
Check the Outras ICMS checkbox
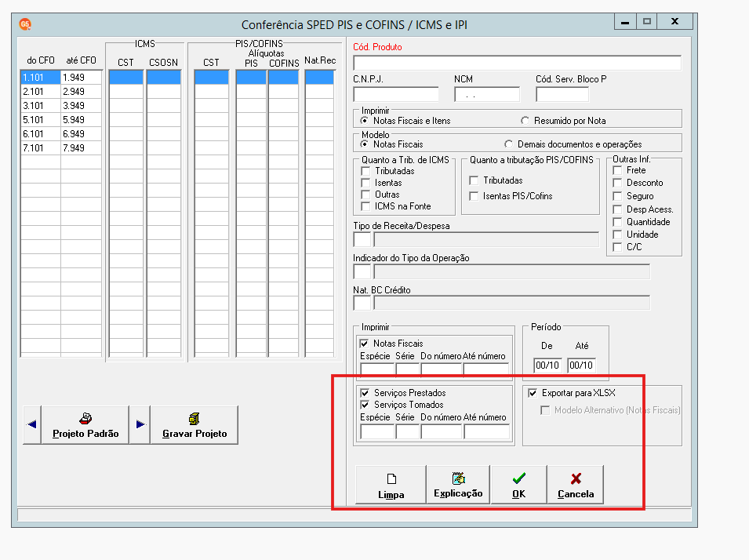(365, 195)
